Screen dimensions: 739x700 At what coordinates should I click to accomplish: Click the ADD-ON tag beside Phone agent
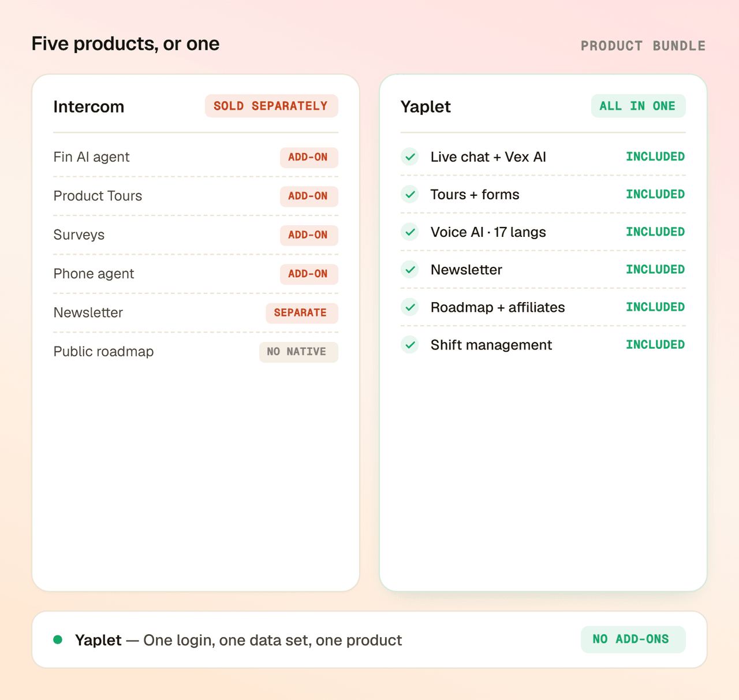pyautogui.click(x=309, y=274)
